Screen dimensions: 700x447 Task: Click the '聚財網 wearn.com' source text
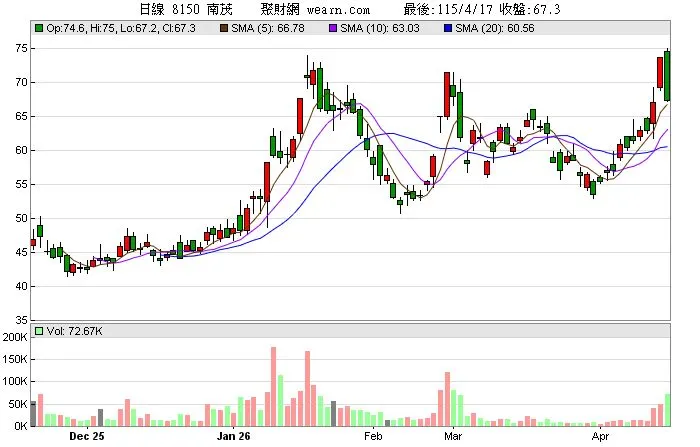pyautogui.click(x=316, y=9)
